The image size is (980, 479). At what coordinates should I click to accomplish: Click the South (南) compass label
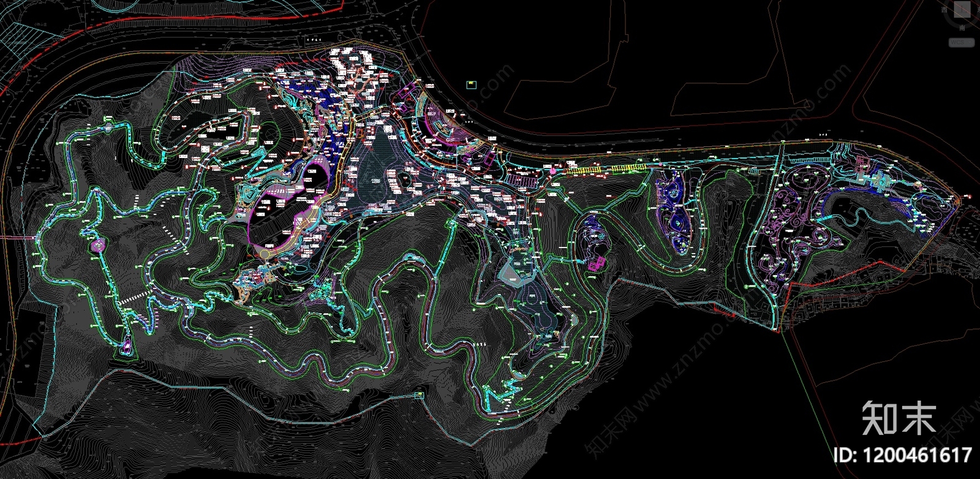(962, 28)
